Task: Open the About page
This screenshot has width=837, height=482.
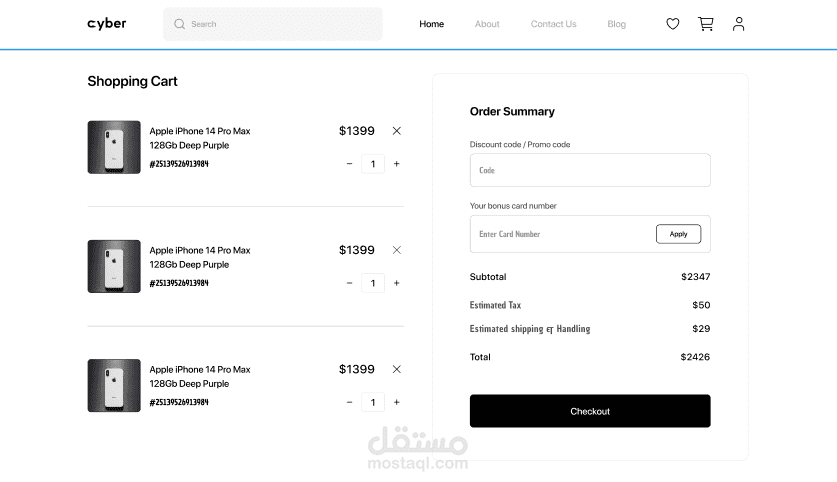Action: [487, 24]
